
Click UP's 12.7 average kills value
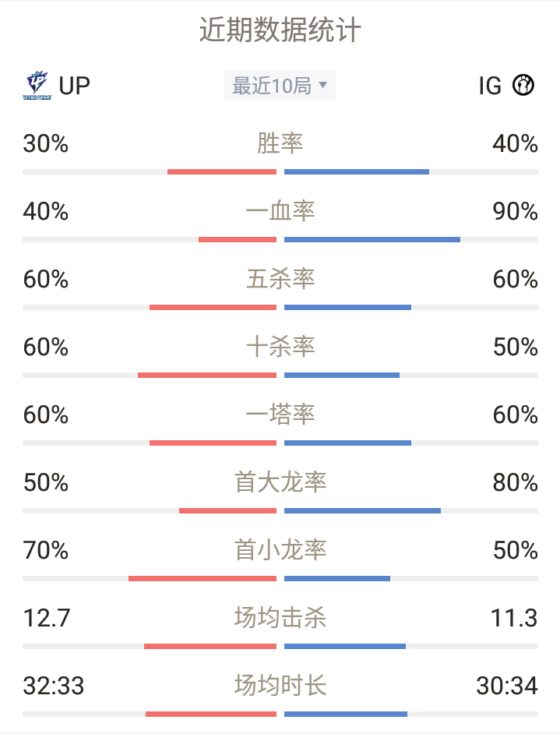pos(47,618)
